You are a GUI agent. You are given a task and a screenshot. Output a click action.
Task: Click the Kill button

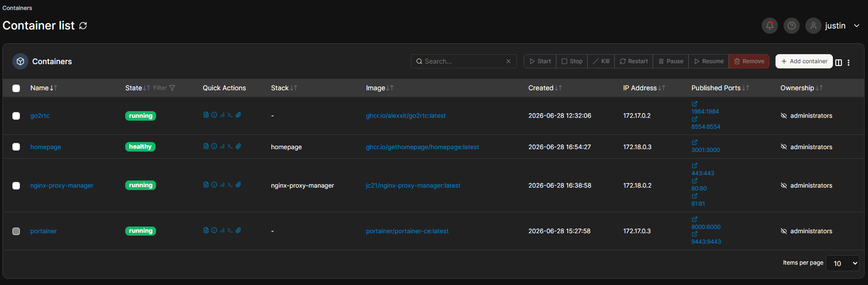(x=601, y=61)
